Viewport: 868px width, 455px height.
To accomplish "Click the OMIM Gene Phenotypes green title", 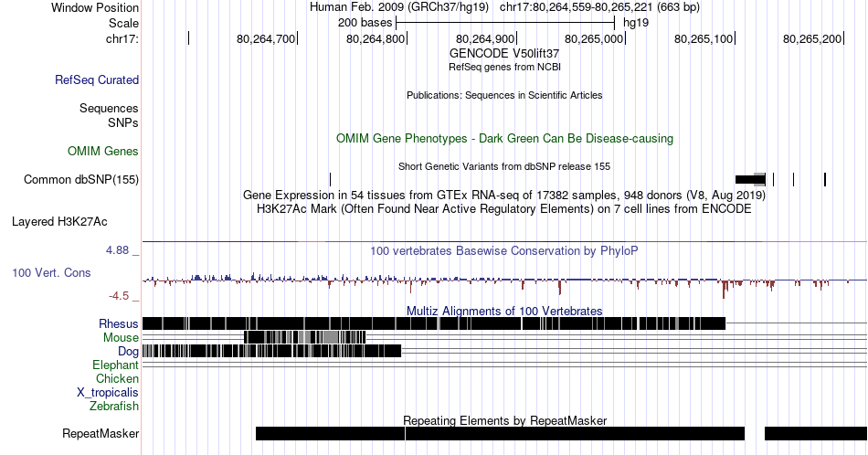I will [504, 138].
